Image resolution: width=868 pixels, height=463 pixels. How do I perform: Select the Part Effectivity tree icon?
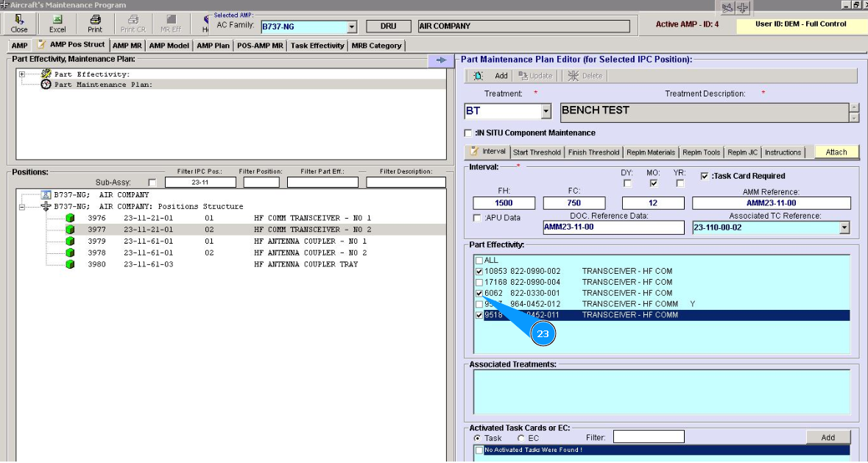tap(46, 74)
